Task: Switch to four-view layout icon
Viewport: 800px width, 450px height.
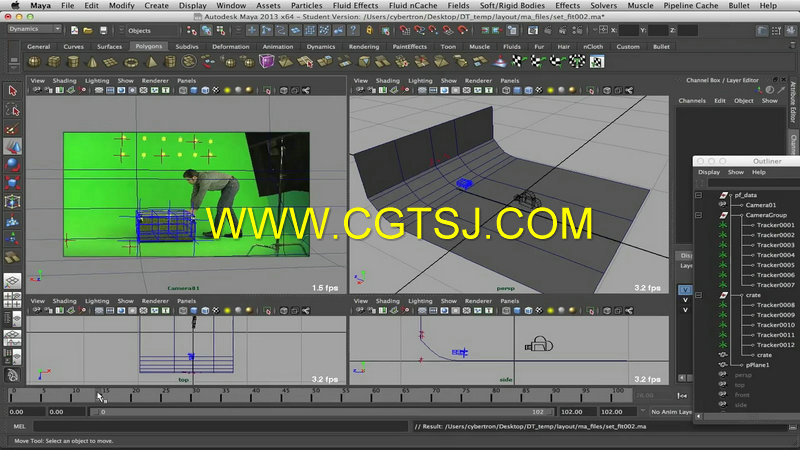Action: point(12,300)
